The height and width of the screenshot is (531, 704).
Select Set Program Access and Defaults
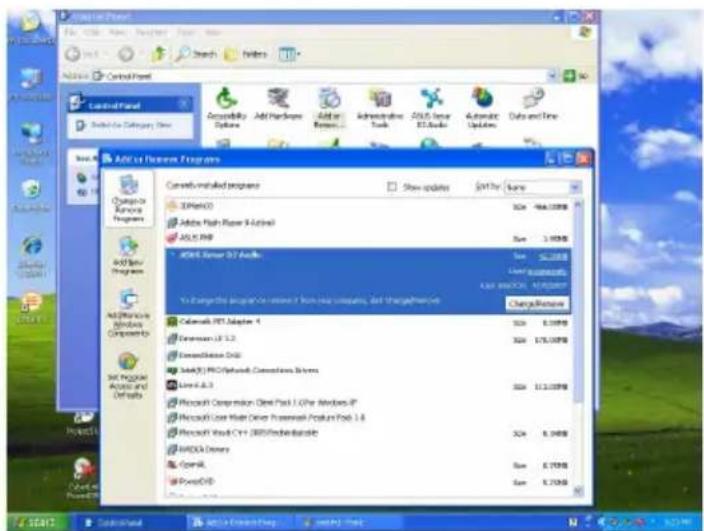(x=128, y=375)
